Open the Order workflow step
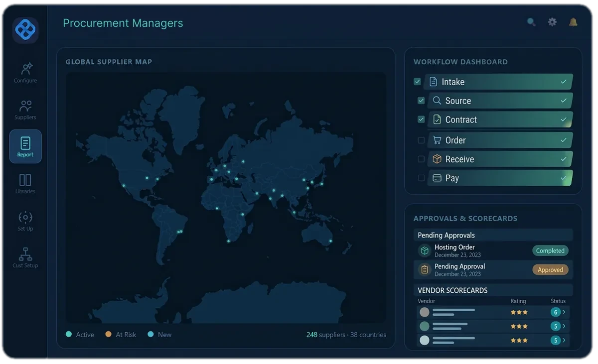 point(500,140)
